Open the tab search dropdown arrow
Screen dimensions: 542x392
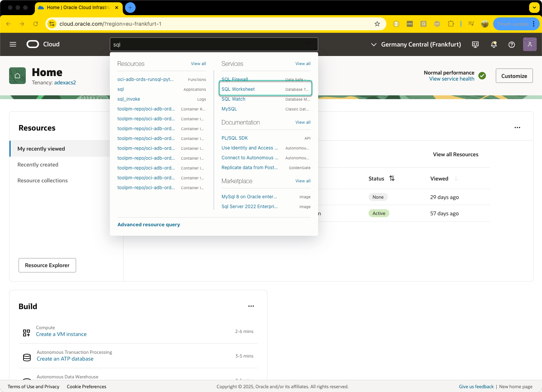[x=534, y=8]
